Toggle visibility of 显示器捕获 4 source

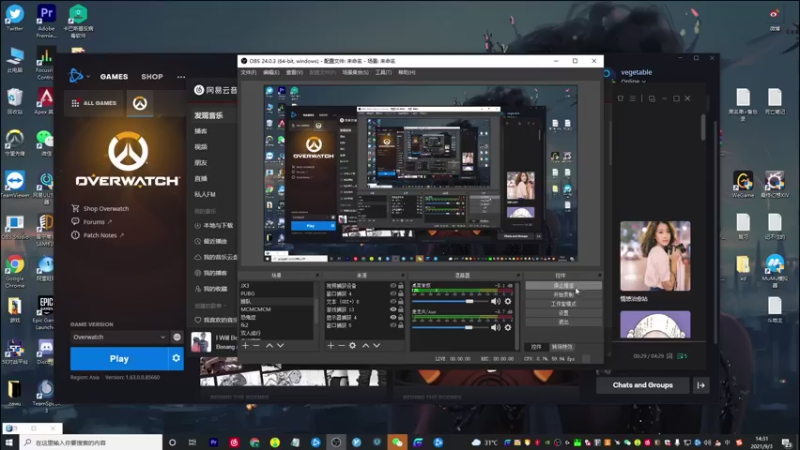[393, 317]
